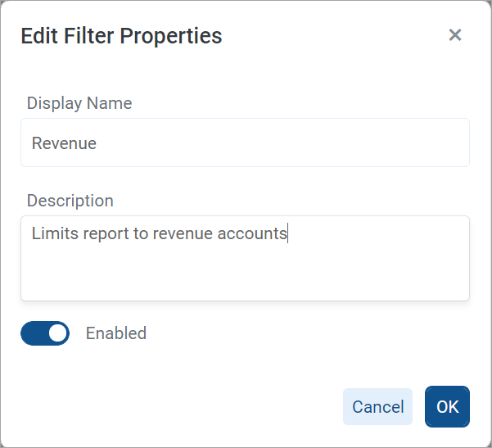Confirm changes with the OK button
The height and width of the screenshot is (448, 492).
click(x=447, y=406)
